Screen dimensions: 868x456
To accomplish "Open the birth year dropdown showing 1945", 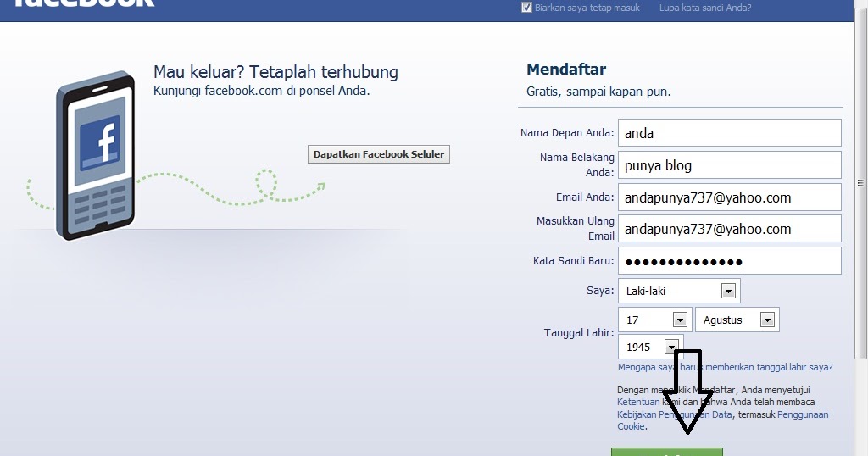I will click(651, 347).
